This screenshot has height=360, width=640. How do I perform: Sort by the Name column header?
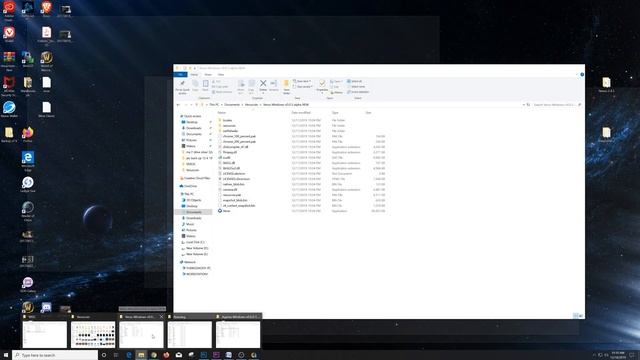click(222, 113)
